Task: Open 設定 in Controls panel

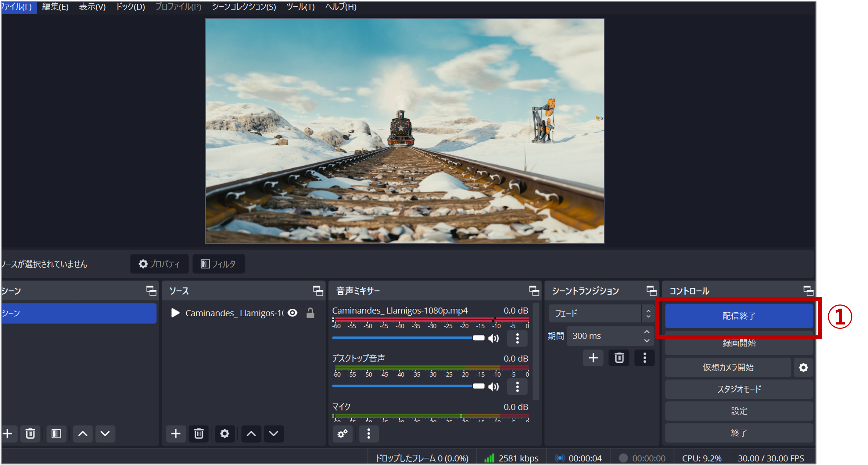Action: (x=739, y=411)
